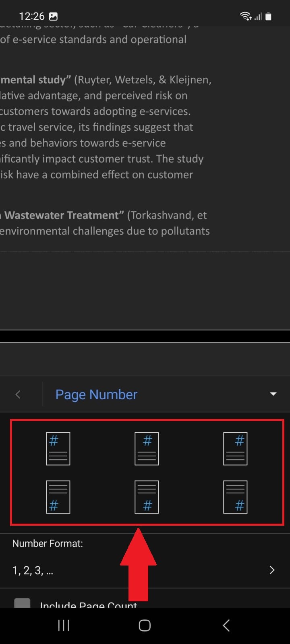The image size is (290, 644).
Task: Select the top-center page number style
Action: pos(147,449)
